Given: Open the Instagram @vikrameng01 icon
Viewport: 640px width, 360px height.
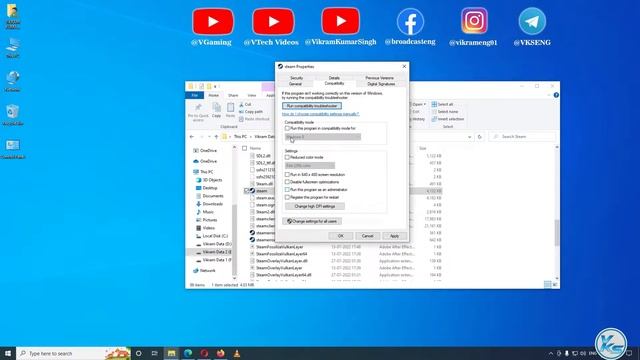Looking at the screenshot, I should tap(474, 20).
